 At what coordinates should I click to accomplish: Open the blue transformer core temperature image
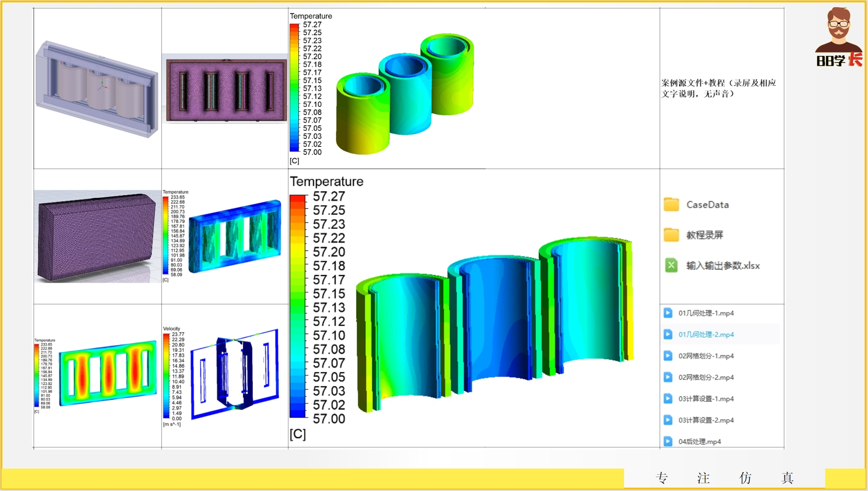235,236
